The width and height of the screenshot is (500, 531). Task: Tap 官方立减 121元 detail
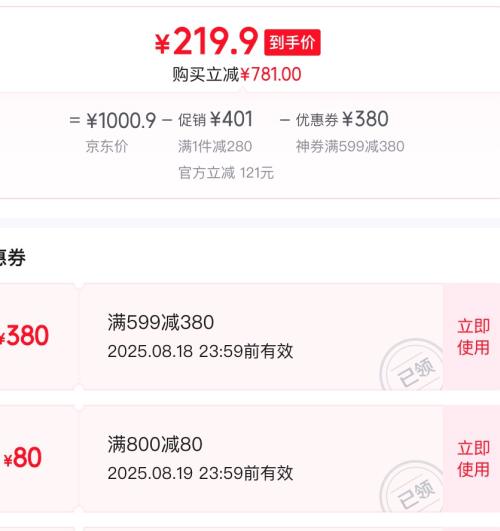coord(226,173)
